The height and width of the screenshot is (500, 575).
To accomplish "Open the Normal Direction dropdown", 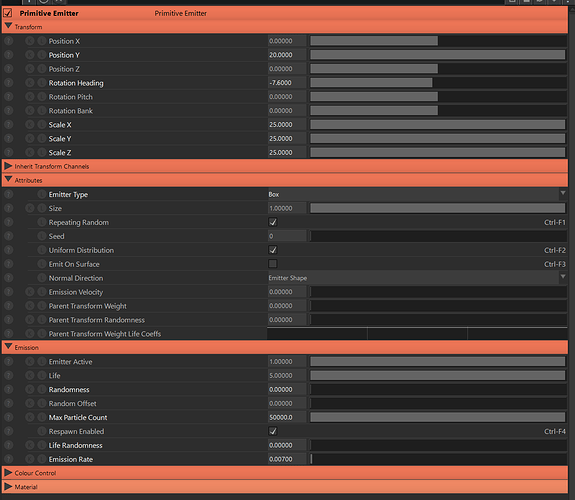I will tap(417, 278).
